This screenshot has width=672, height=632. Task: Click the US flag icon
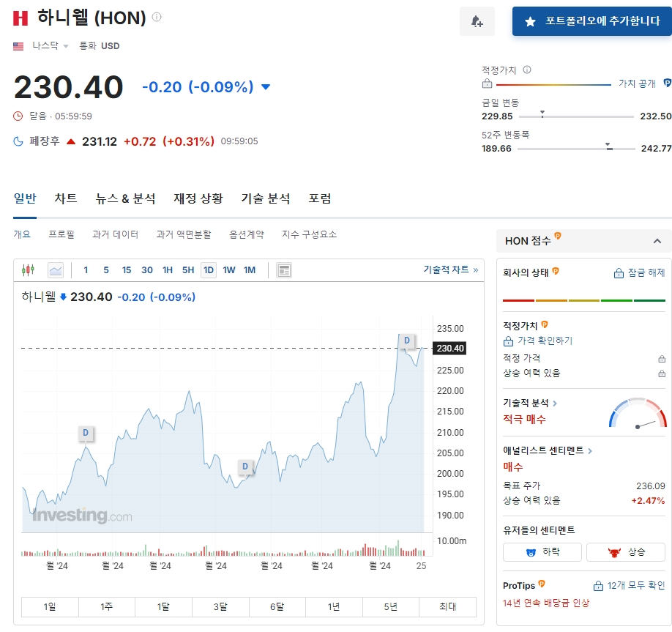(18, 46)
